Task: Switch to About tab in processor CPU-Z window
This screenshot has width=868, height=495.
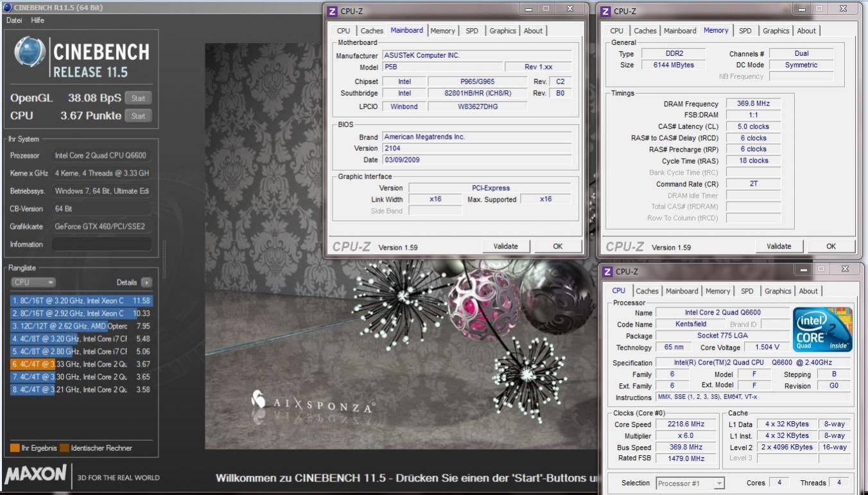Action: tap(808, 291)
